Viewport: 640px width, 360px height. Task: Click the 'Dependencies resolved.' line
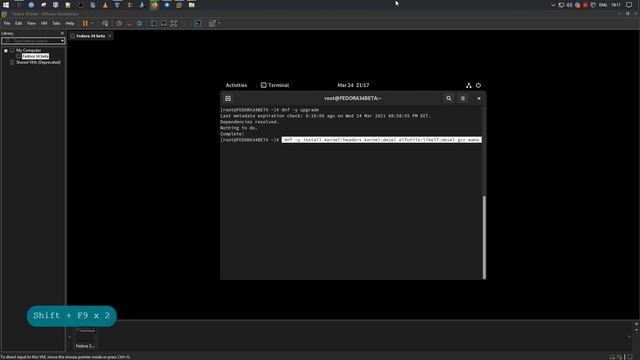249,122
